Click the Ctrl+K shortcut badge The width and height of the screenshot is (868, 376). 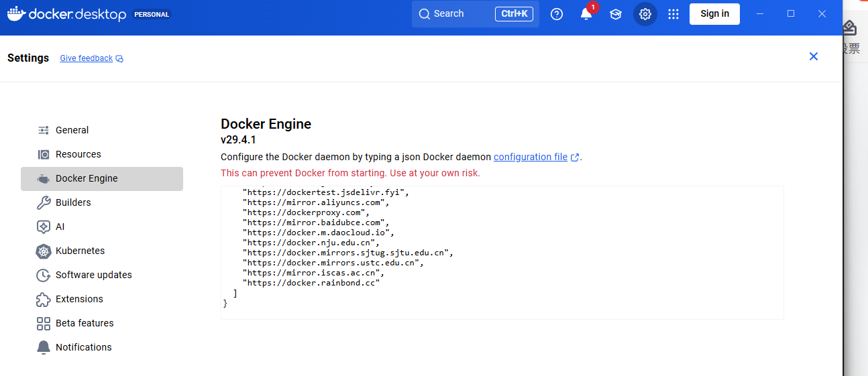514,13
